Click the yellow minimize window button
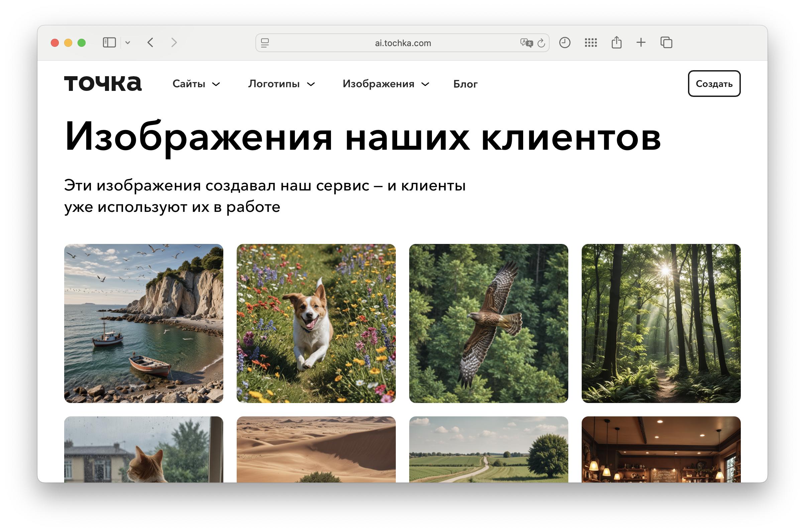The image size is (805, 532). coord(68,43)
